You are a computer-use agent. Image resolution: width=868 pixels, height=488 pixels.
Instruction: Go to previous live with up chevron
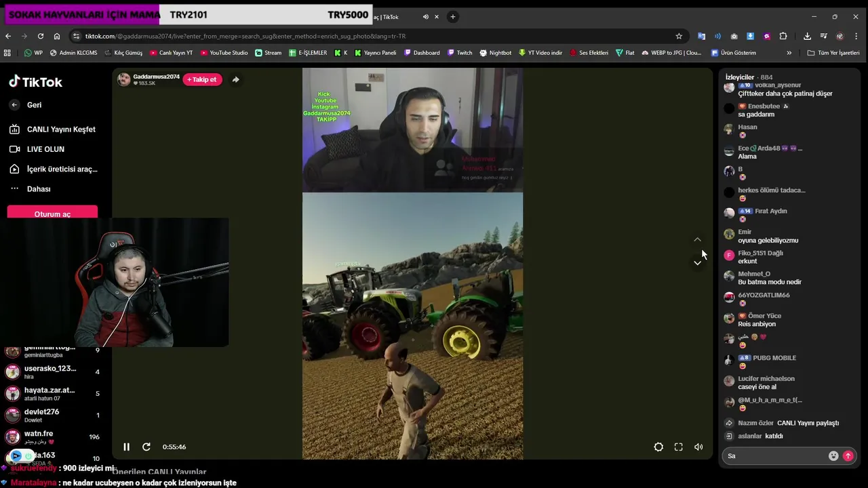697,239
